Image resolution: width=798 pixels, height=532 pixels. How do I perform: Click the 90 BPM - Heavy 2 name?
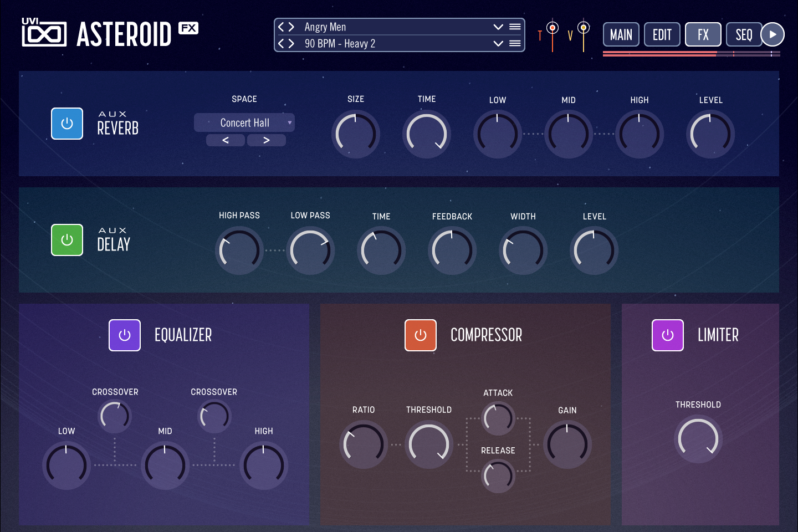(x=340, y=43)
